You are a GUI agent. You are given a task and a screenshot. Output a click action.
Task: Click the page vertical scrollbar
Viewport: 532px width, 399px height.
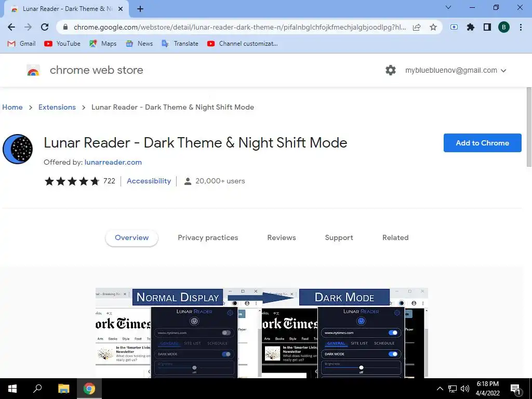529,127
